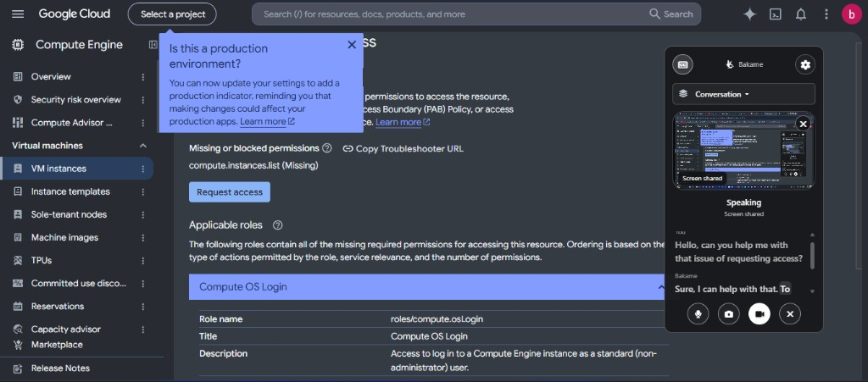Go to Instance templates page
This screenshot has width=868, height=382.
click(x=70, y=191)
